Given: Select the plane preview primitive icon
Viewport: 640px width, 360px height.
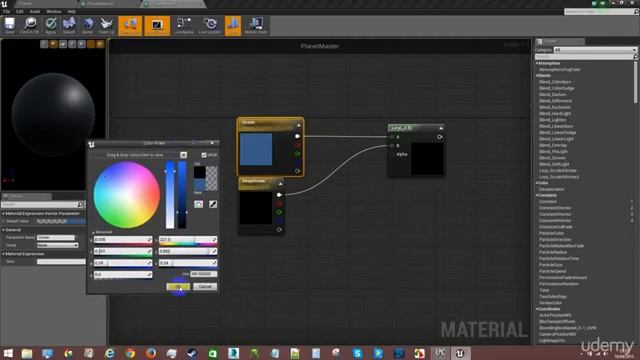Looking at the screenshot, I should click(x=63, y=44).
